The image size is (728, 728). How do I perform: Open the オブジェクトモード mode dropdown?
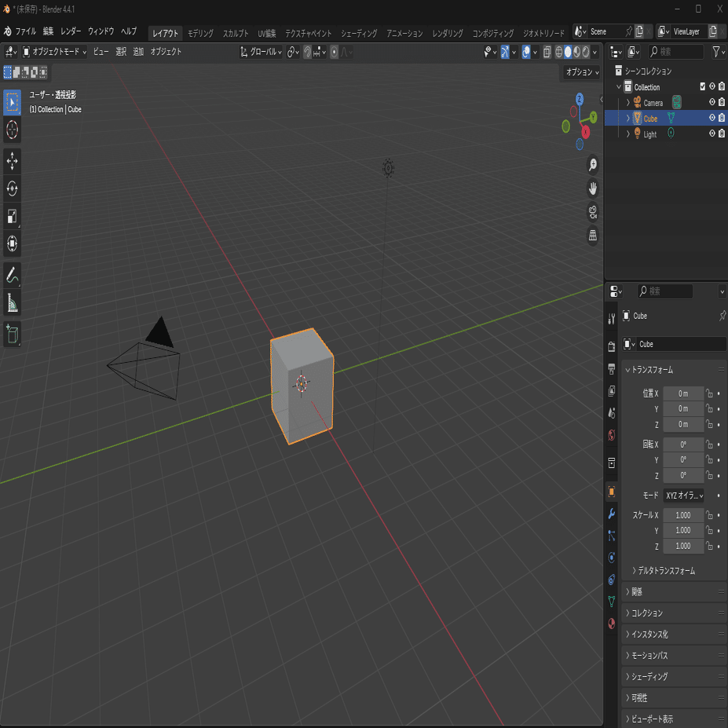click(55, 52)
